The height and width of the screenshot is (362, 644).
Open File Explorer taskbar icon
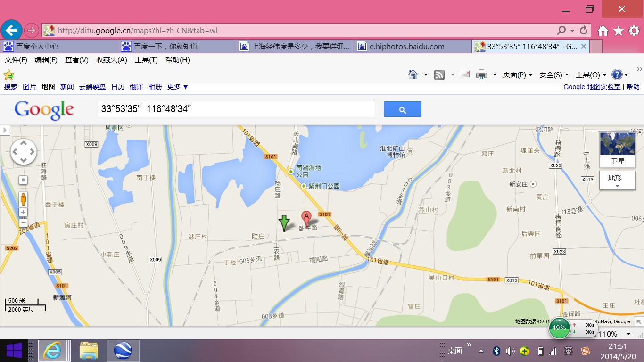[89, 351]
